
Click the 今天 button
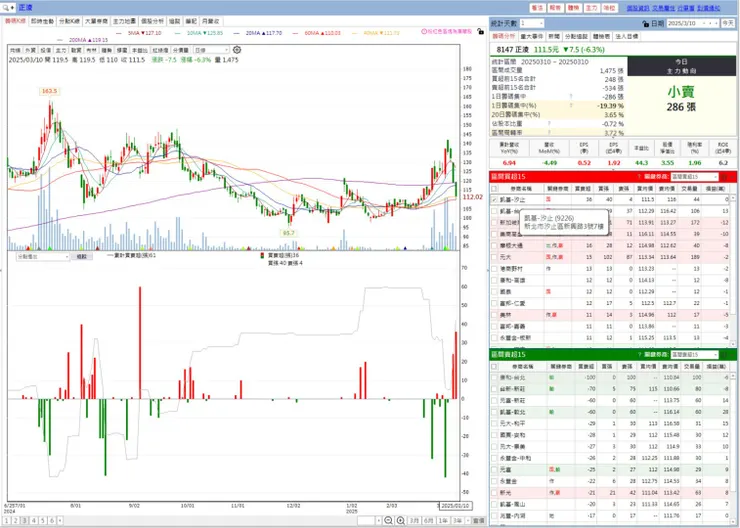tap(727, 23)
